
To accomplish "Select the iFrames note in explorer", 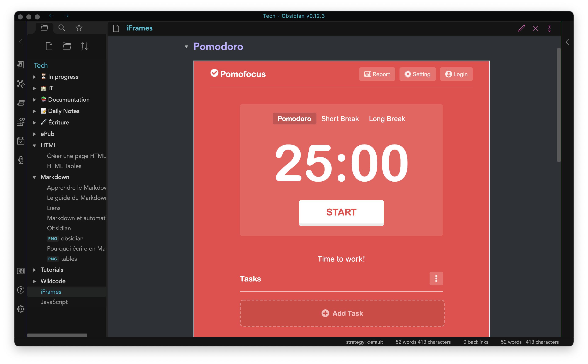I will point(67,292).
